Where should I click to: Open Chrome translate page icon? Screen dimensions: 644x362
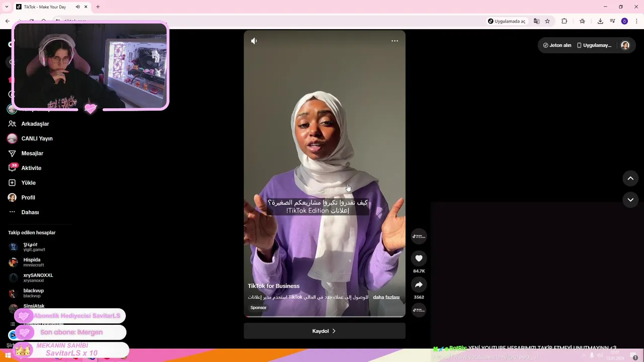536,21
